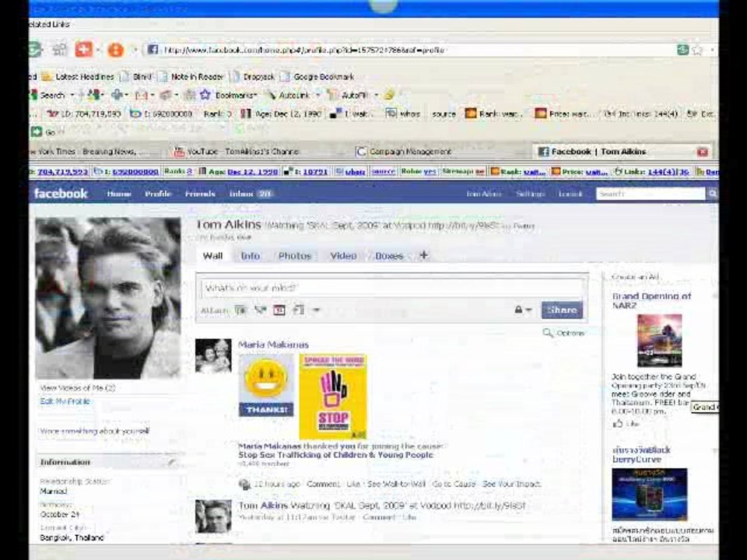Click the AutoFill toolbar button
This screenshot has width=747, height=560.
tap(349, 95)
